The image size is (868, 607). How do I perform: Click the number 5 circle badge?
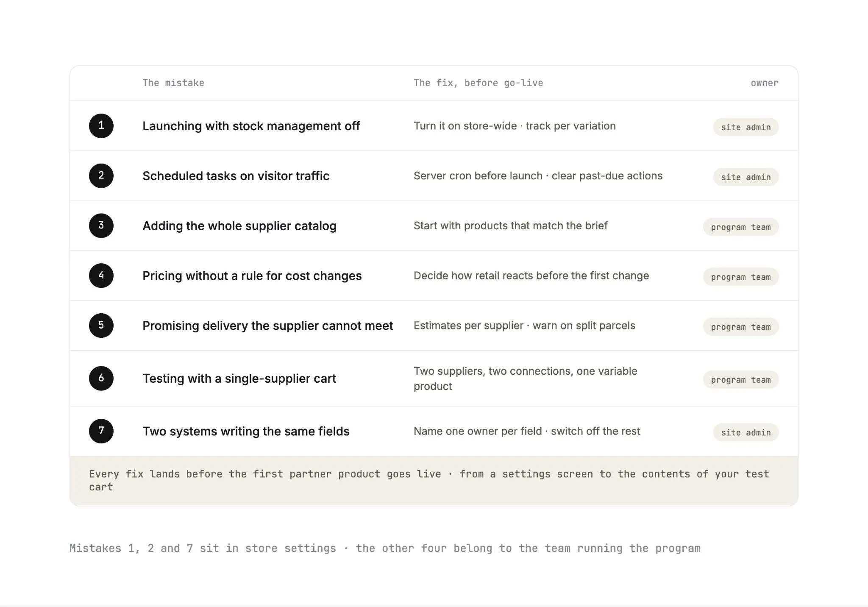point(101,326)
